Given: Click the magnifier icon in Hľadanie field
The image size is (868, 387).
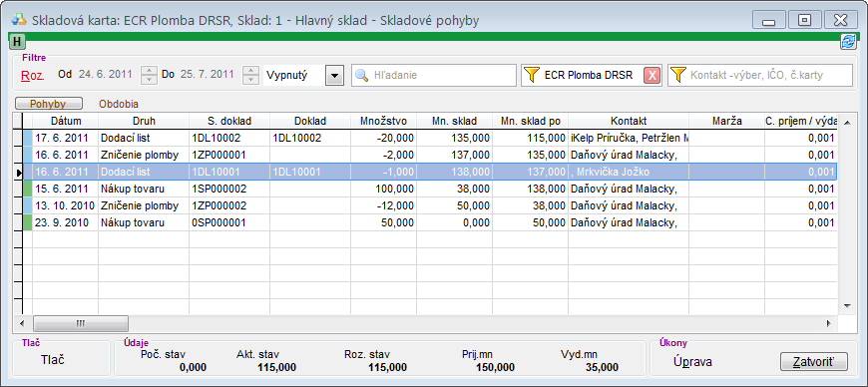Looking at the screenshot, I should 361,75.
